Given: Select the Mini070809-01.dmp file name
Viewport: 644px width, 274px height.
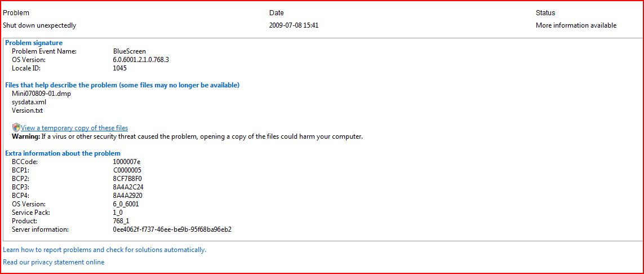Looking at the screenshot, I should (41, 94).
